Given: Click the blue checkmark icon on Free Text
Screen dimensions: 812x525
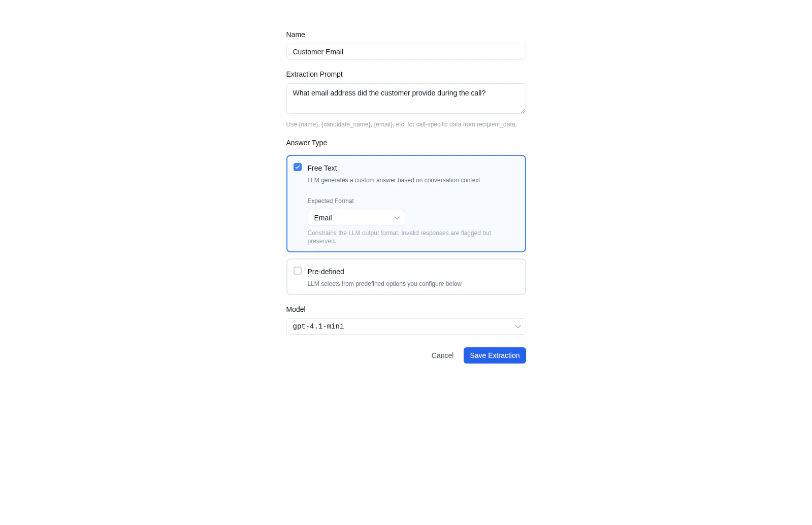Looking at the screenshot, I should point(297,167).
